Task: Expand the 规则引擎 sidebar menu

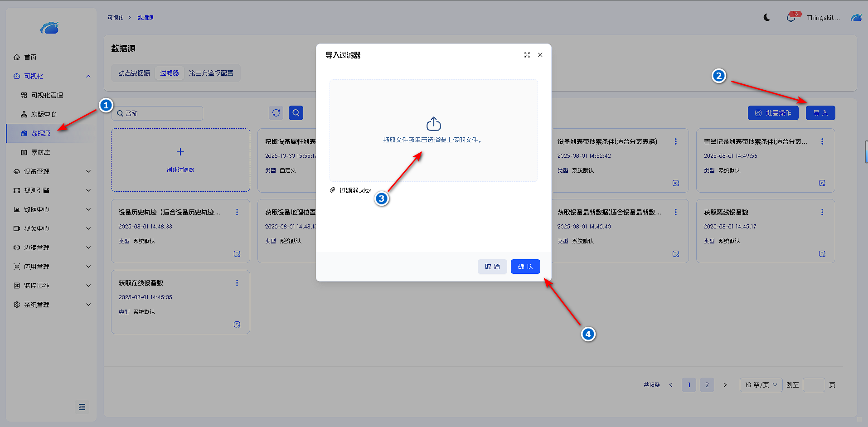Action: coord(52,190)
